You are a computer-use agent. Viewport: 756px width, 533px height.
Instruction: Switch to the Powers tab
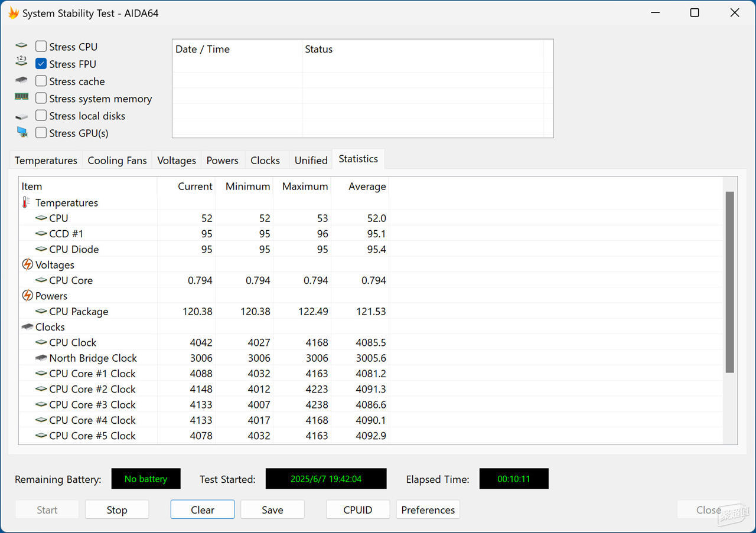(x=223, y=161)
